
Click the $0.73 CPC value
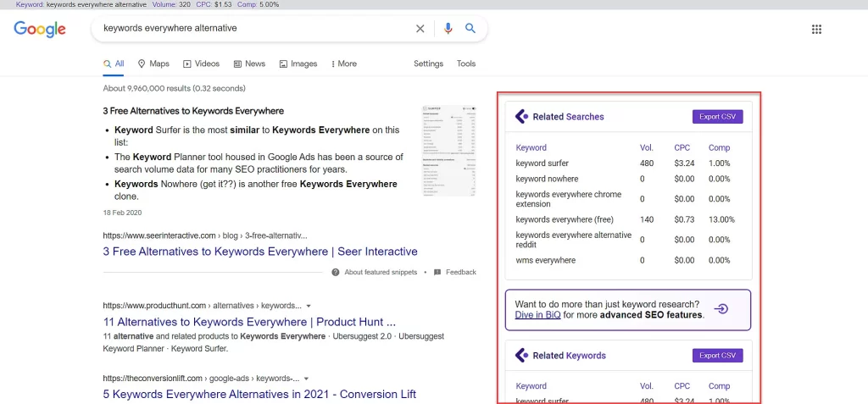click(684, 219)
